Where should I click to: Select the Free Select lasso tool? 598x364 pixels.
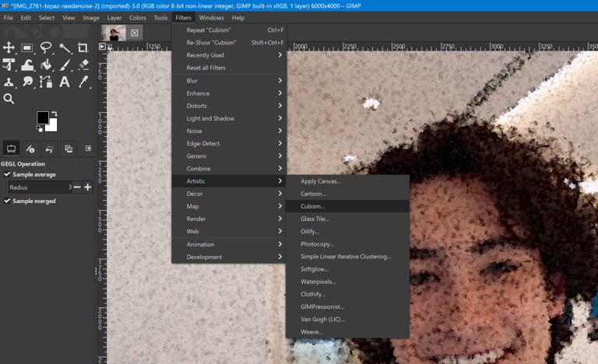point(46,47)
